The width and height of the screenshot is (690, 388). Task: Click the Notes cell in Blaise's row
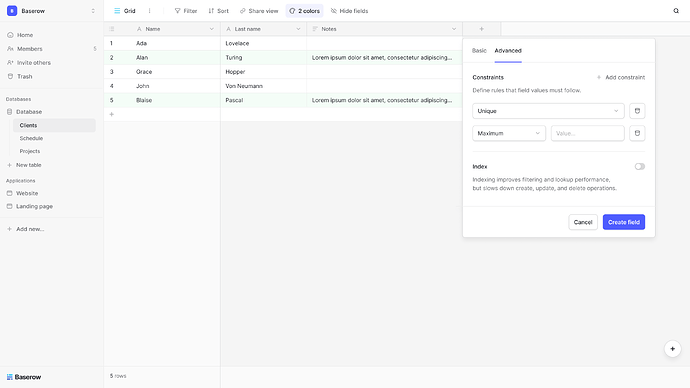(384, 100)
